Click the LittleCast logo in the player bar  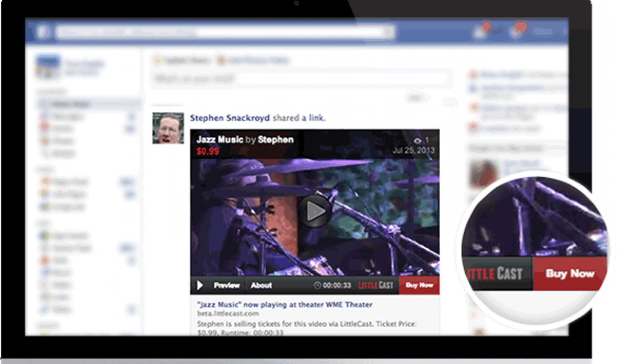(x=375, y=285)
